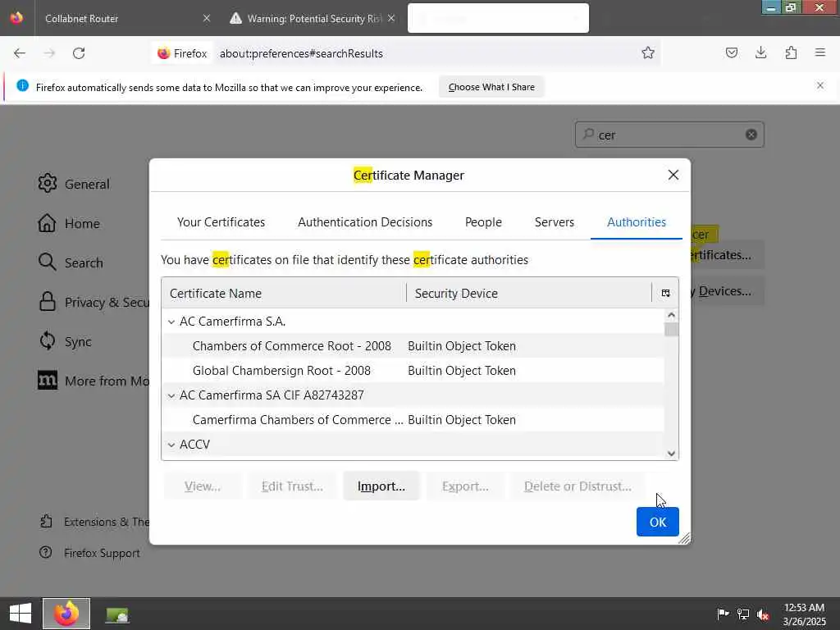
Task: Open the network tray icon
Action: click(743, 614)
